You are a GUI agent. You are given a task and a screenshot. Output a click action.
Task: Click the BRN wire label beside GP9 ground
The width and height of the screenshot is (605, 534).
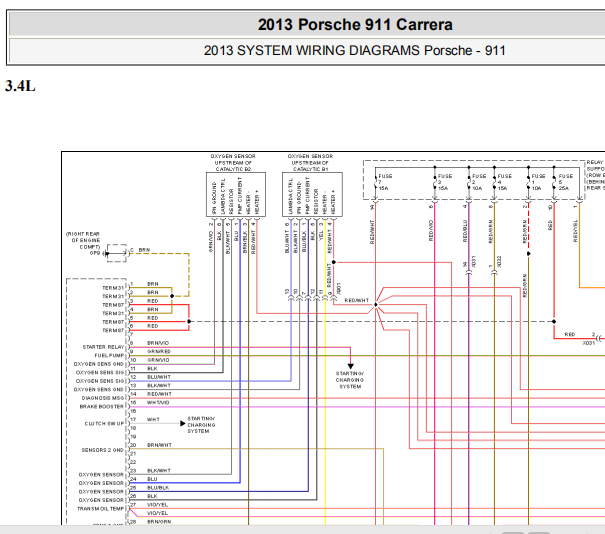[144, 250]
